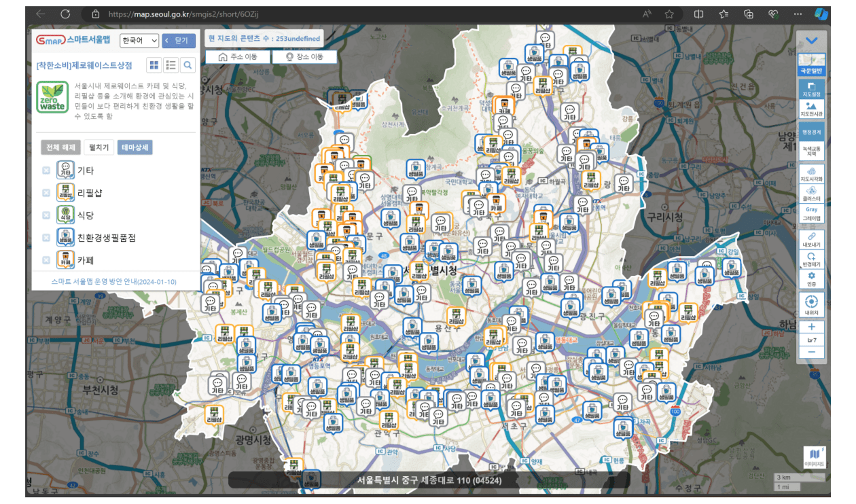Image resolution: width=856 pixels, height=504 pixels.
Task: Open 인증 gear icon
Action: tap(811, 278)
